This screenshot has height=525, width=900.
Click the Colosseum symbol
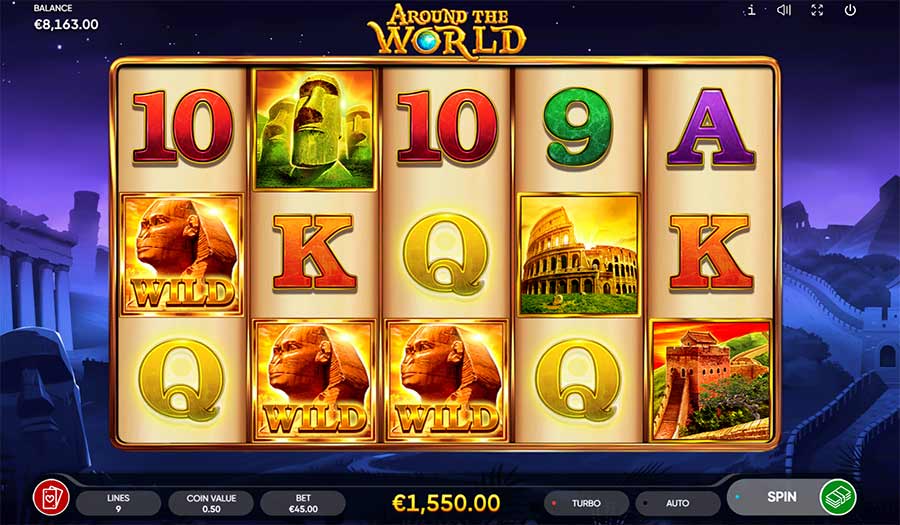[579, 255]
